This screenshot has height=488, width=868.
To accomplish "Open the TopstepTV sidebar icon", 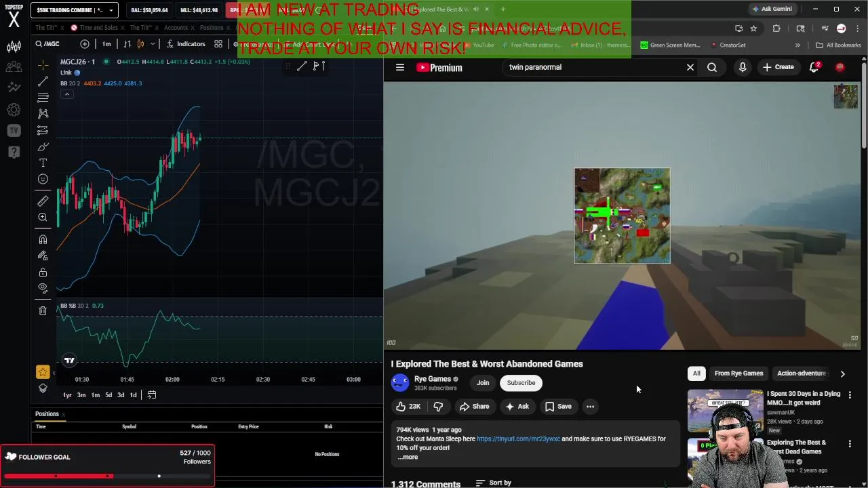I will coord(14,131).
